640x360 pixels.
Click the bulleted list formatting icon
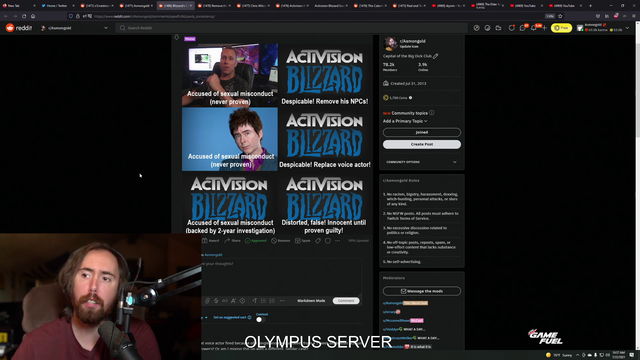[x=263, y=301]
